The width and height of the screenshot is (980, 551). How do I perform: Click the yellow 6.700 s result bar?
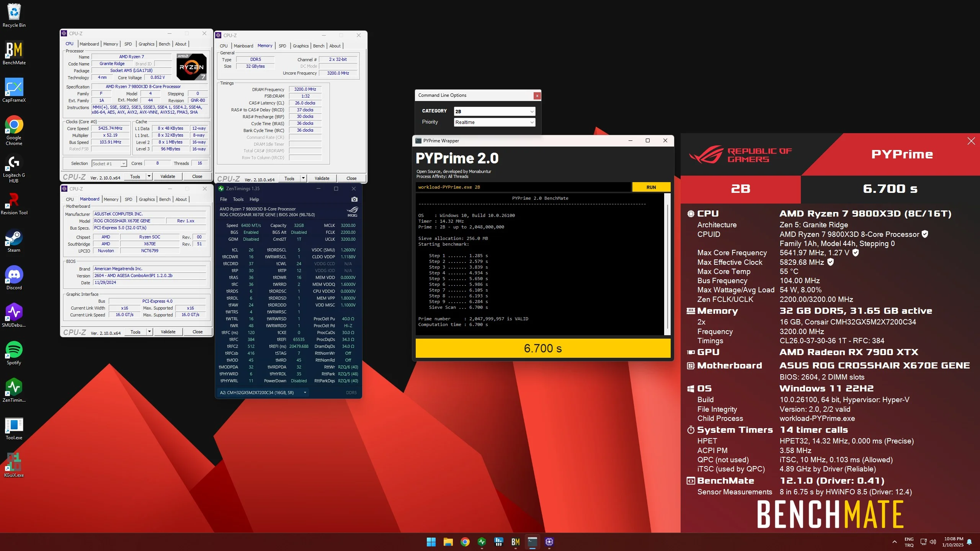point(543,348)
